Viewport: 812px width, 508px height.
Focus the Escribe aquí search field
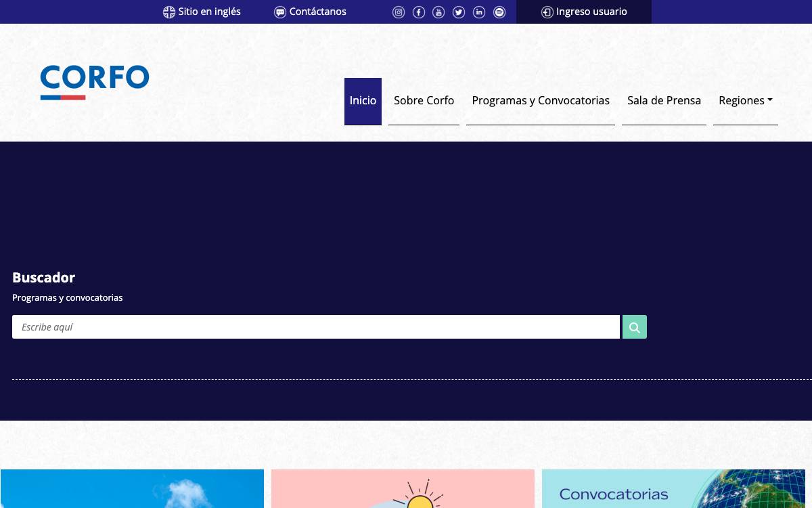316,327
